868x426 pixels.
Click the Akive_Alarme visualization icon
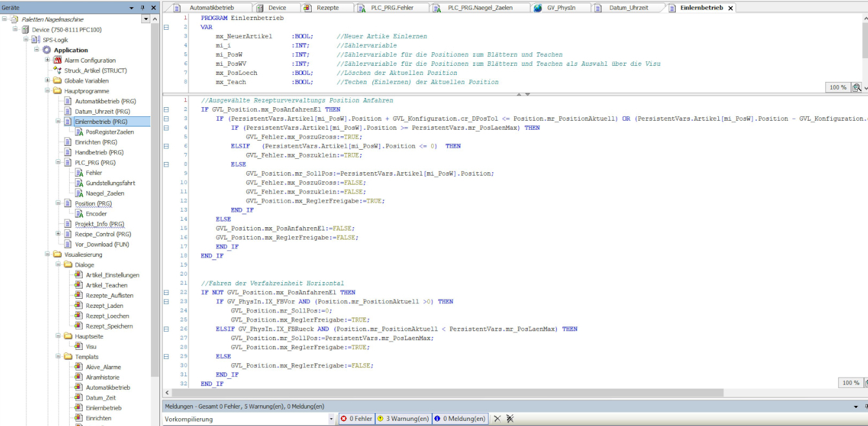pos(79,367)
